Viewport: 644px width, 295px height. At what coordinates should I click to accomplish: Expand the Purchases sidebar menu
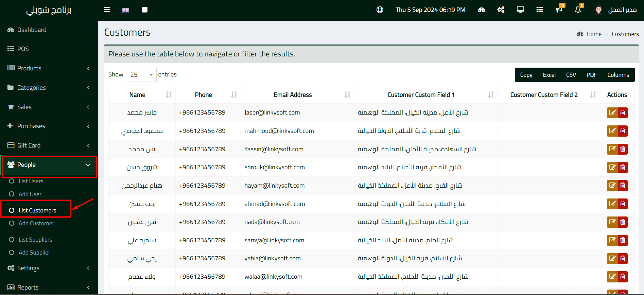click(x=49, y=126)
